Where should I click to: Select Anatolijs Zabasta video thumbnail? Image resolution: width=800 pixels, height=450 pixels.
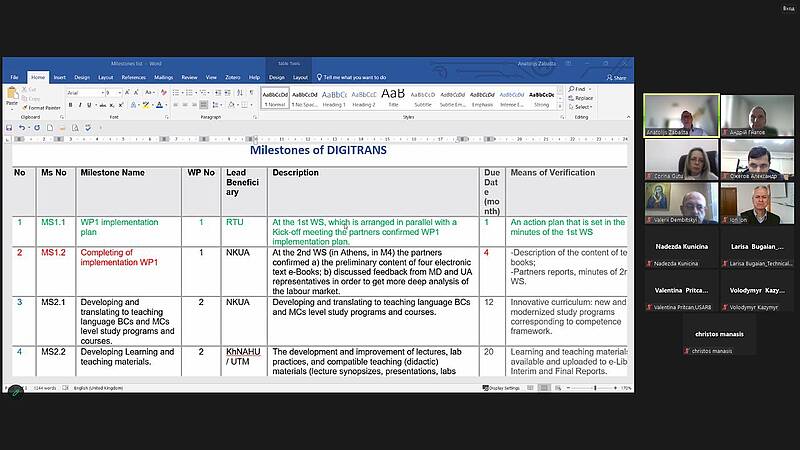[681, 115]
